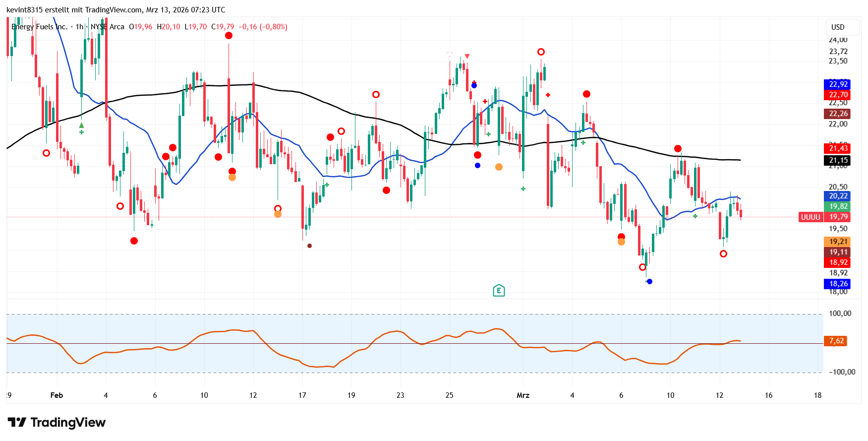Click the earnings 'E' icon on chart
Image resolution: width=868 pixels, height=441 pixels.
(499, 291)
